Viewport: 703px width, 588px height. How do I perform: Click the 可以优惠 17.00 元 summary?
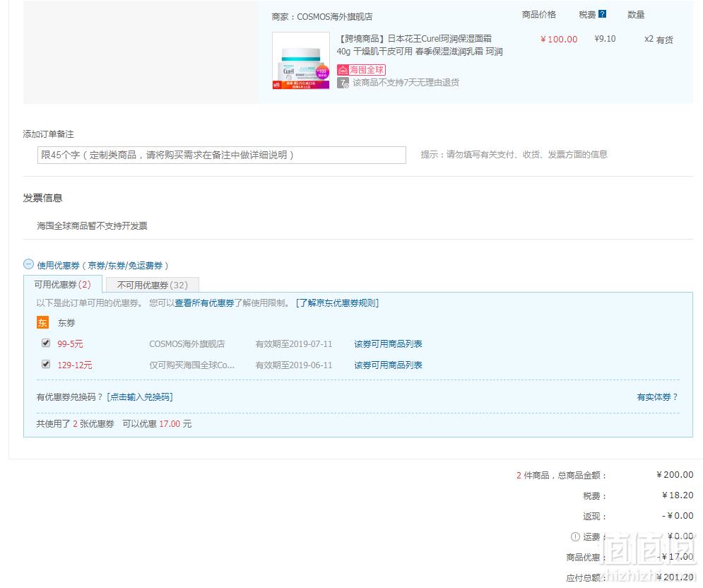coord(157,424)
